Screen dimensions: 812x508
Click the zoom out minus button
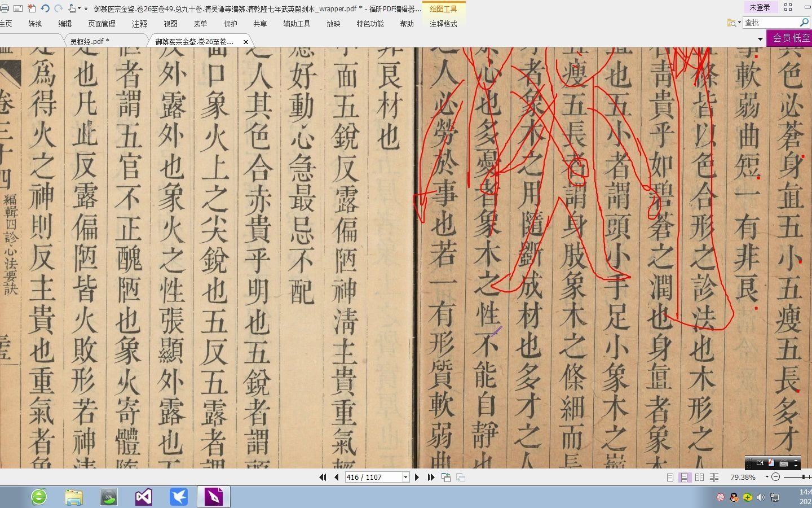[775, 477]
